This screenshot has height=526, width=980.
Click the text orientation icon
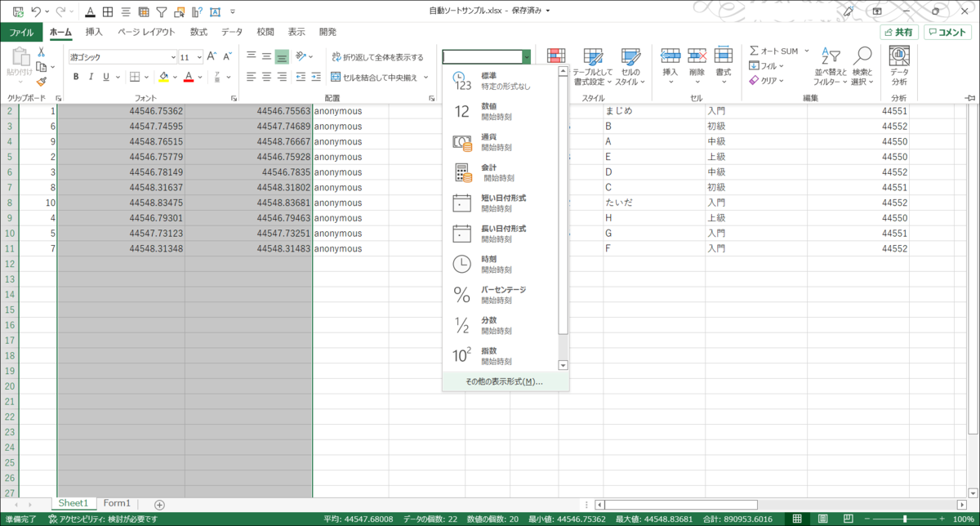point(301,56)
